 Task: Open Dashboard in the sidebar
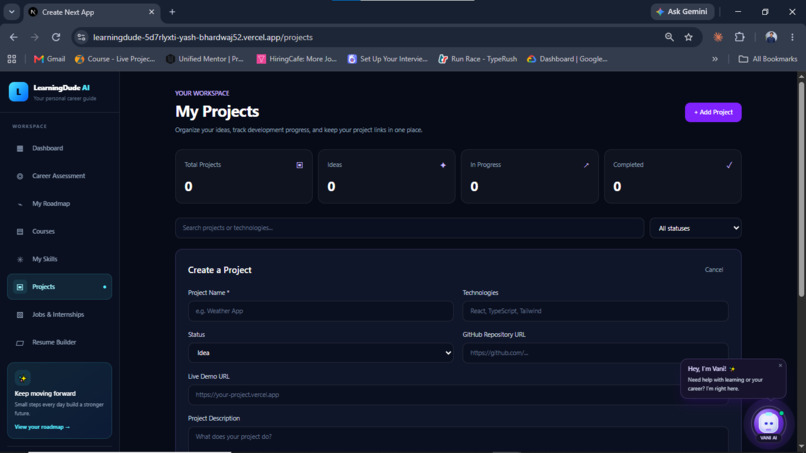[60, 148]
